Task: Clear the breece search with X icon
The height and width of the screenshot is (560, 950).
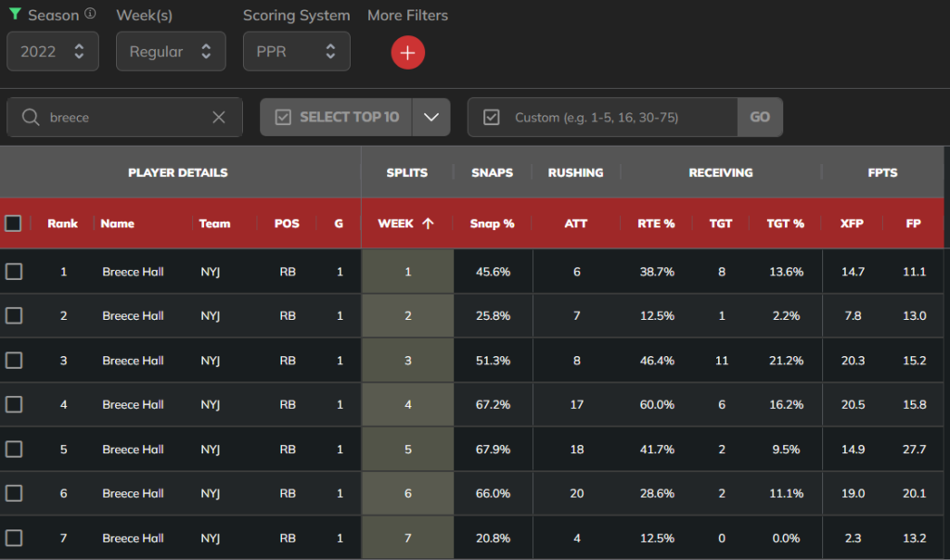Action: coord(219,118)
